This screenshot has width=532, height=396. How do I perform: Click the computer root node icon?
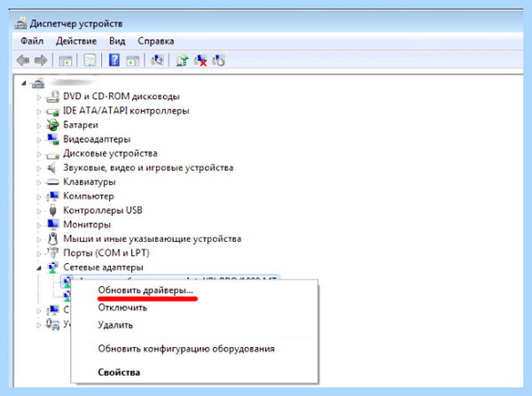click(x=38, y=83)
